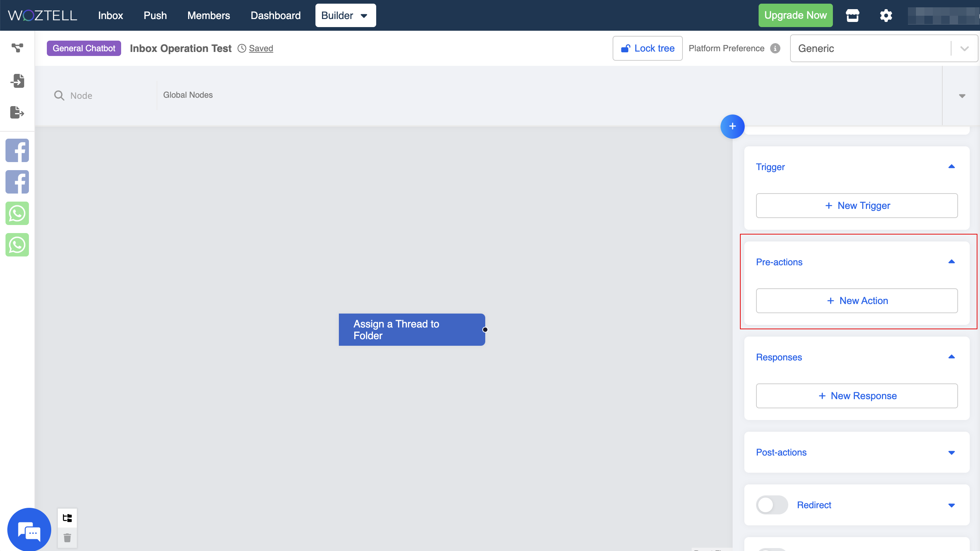Select the second WhatsApp channel icon
This screenshot has height=551, width=980.
point(17,245)
